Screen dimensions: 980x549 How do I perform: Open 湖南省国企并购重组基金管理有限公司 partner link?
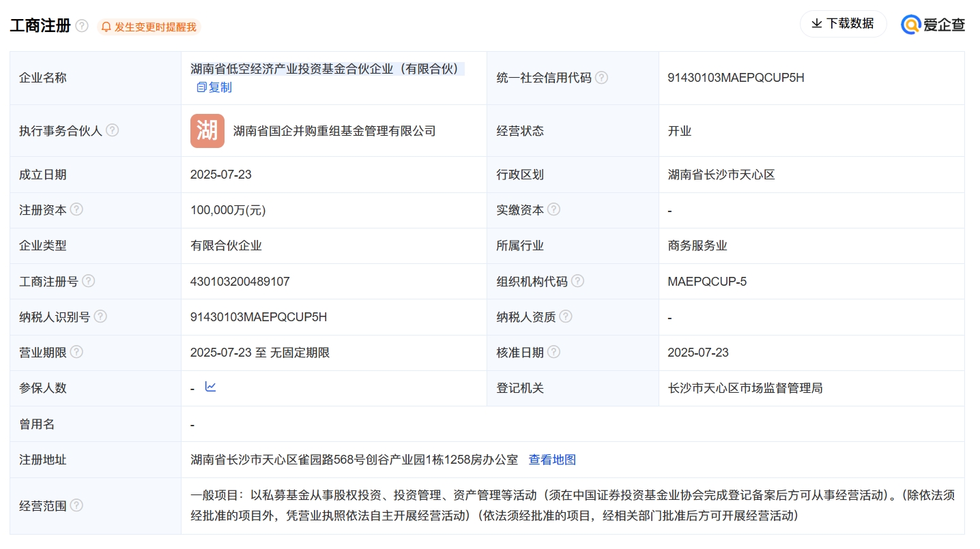point(334,131)
